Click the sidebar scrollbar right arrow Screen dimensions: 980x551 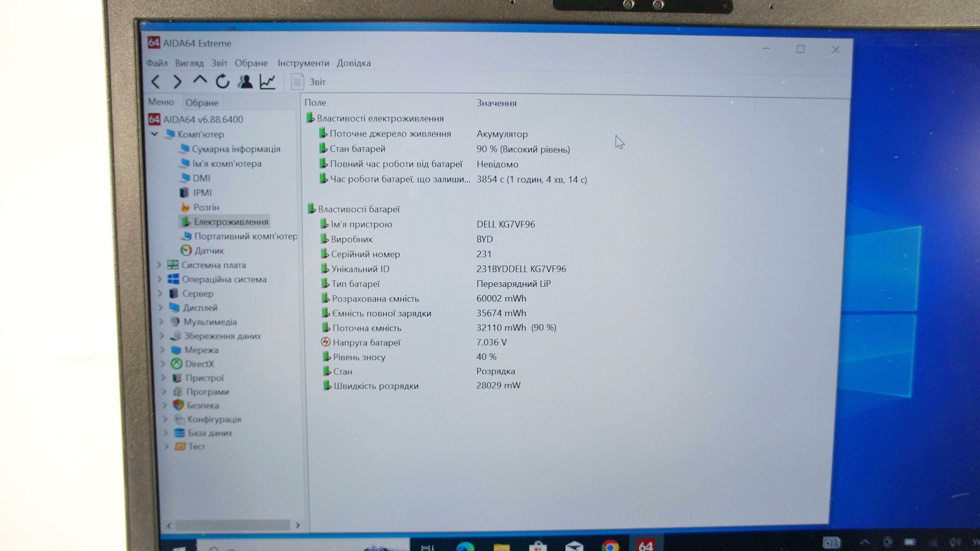pos(298,525)
